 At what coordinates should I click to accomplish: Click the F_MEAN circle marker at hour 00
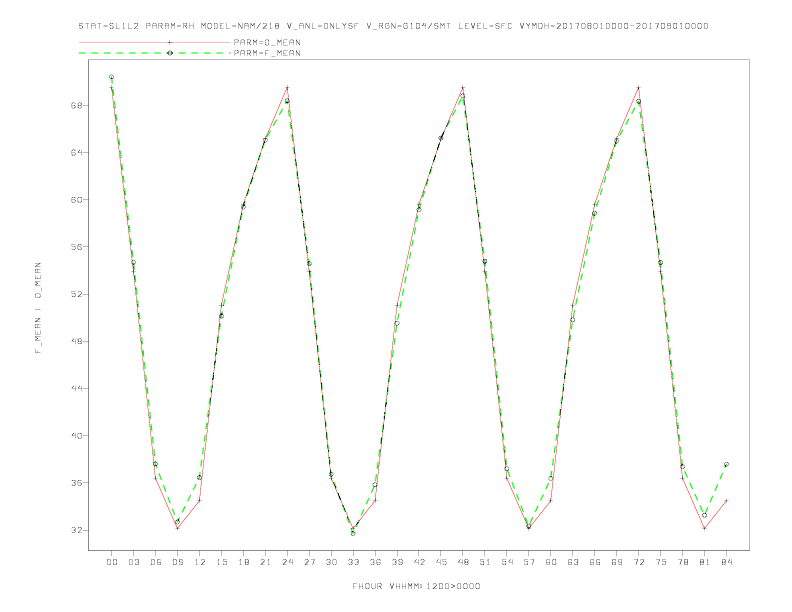(112, 77)
